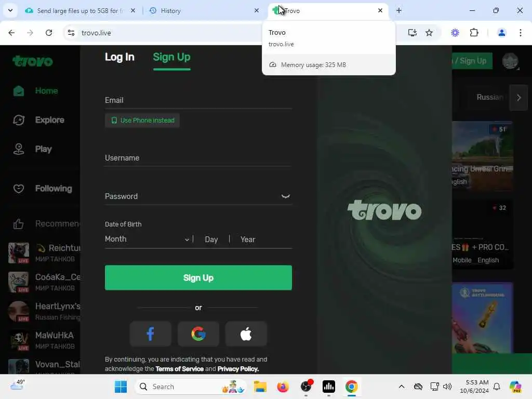532x399 pixels.
Task: Close the History tab
Action: tap(257, 10)
